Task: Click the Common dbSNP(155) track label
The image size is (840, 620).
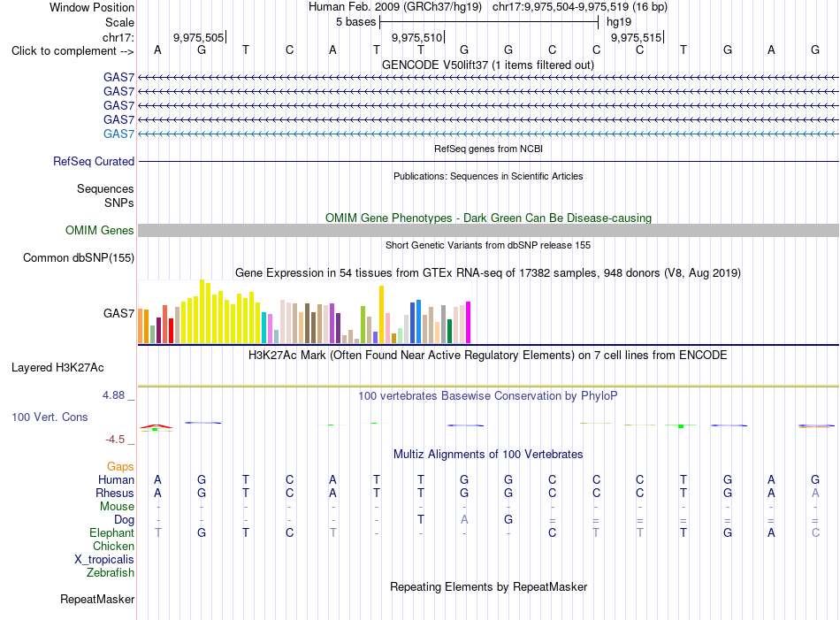Action: click(79, 257)
